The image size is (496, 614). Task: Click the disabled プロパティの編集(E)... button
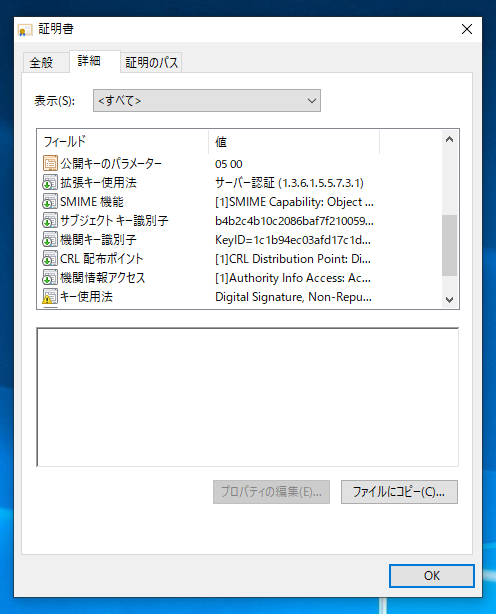point(271,492)
